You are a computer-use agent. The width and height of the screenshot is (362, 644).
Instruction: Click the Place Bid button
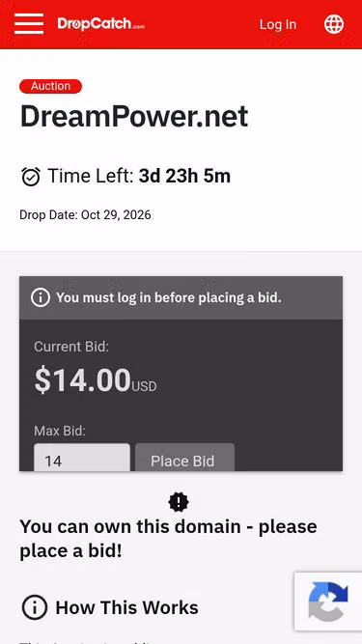point(184,458)
